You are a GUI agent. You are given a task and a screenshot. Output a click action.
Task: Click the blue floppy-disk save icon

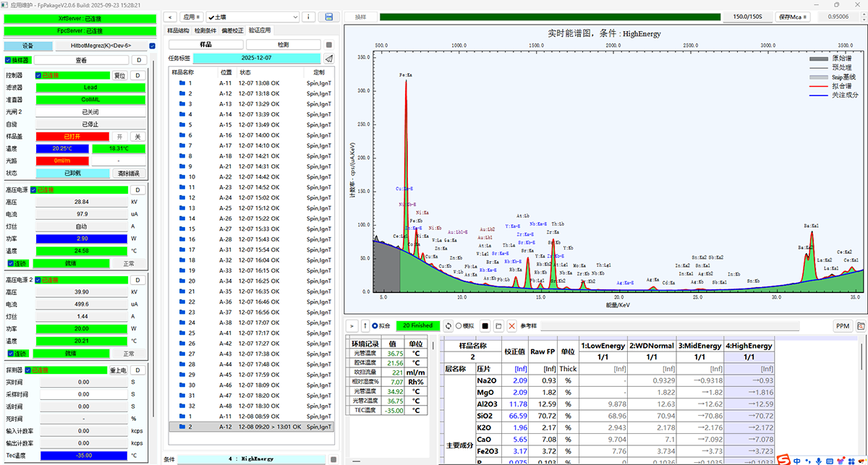coord(329,17)
